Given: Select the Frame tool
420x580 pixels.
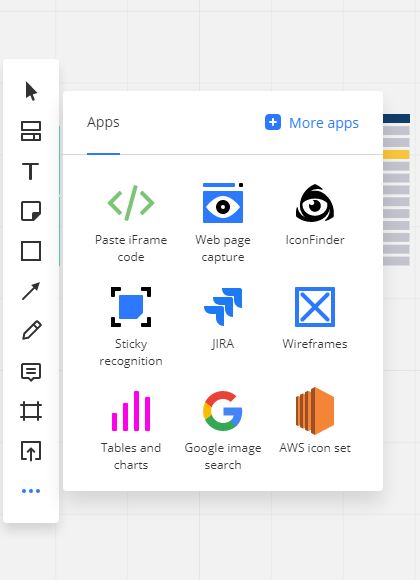Looking at the screenshot, I should pyautogui.click(x=31, y=411).
